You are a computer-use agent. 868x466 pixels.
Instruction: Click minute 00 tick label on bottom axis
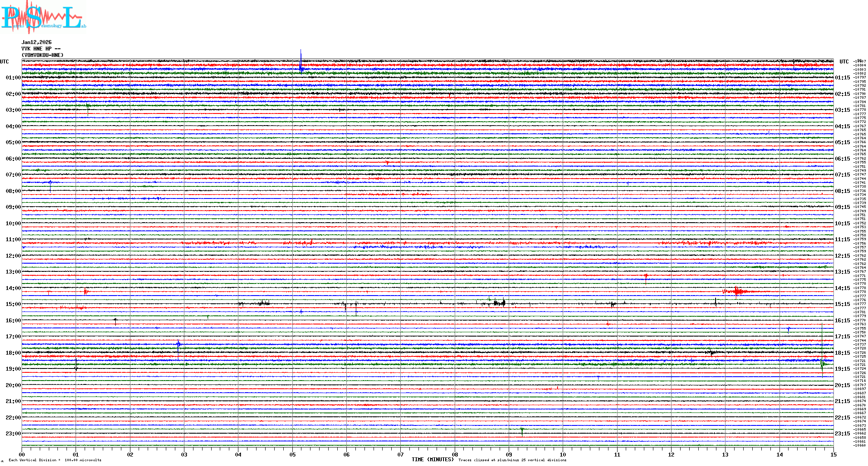tap(22, 454)
